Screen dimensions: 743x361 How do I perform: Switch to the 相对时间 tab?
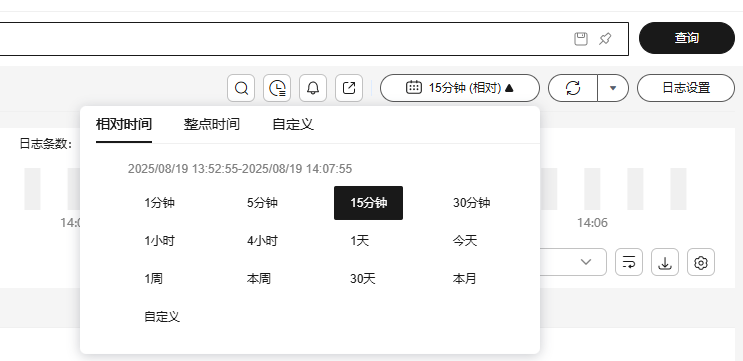tap(124, 125)
